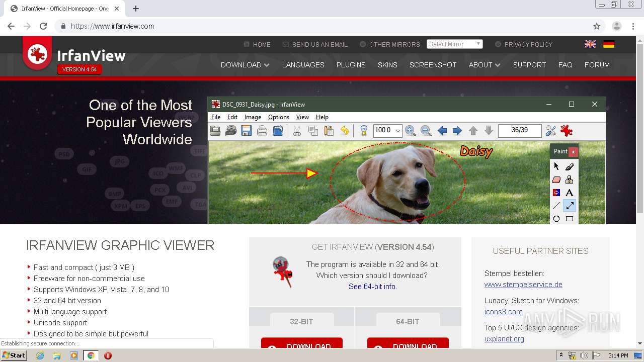Click the zoom in magnifier icon
This screenshot has width=644, height=362.
pyautogui.click(x=411, y=131)
